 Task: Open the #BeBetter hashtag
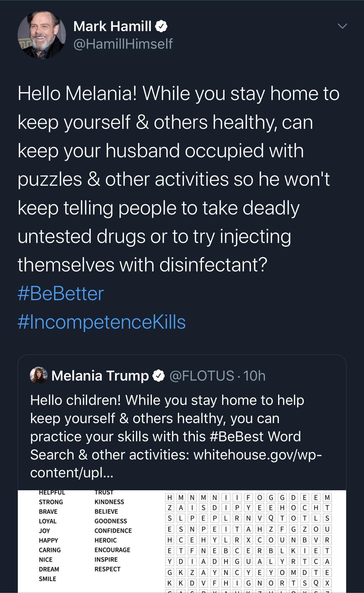click(x=61, y=293)
